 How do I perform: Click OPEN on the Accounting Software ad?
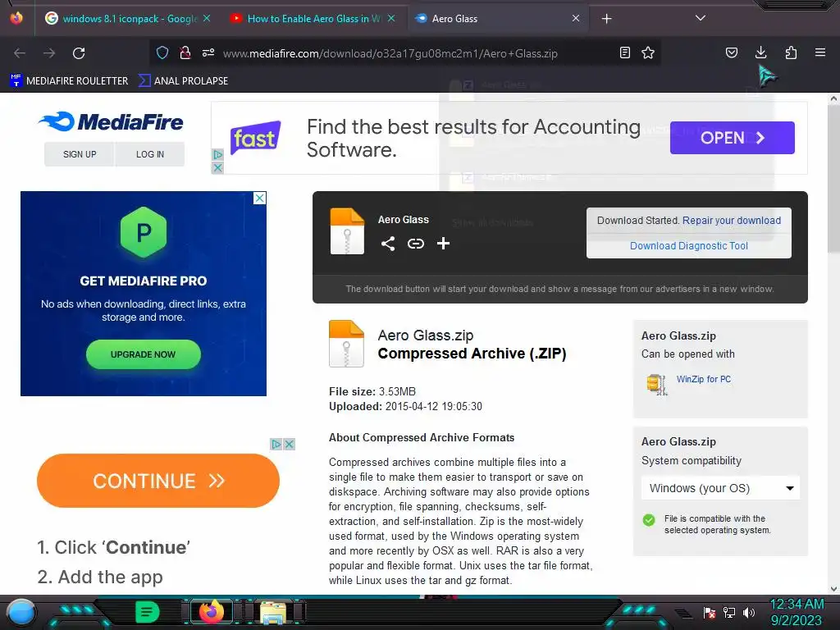732,138
